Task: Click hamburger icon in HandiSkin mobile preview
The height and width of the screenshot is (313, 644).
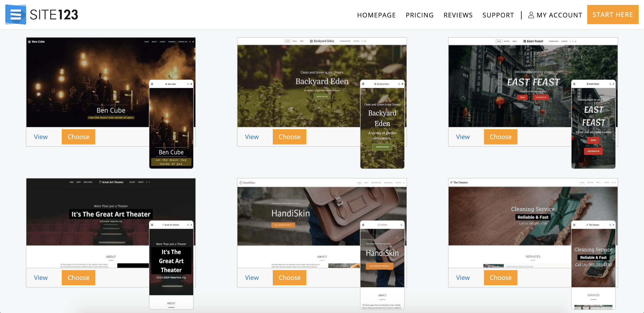Action: pos(363,225)
